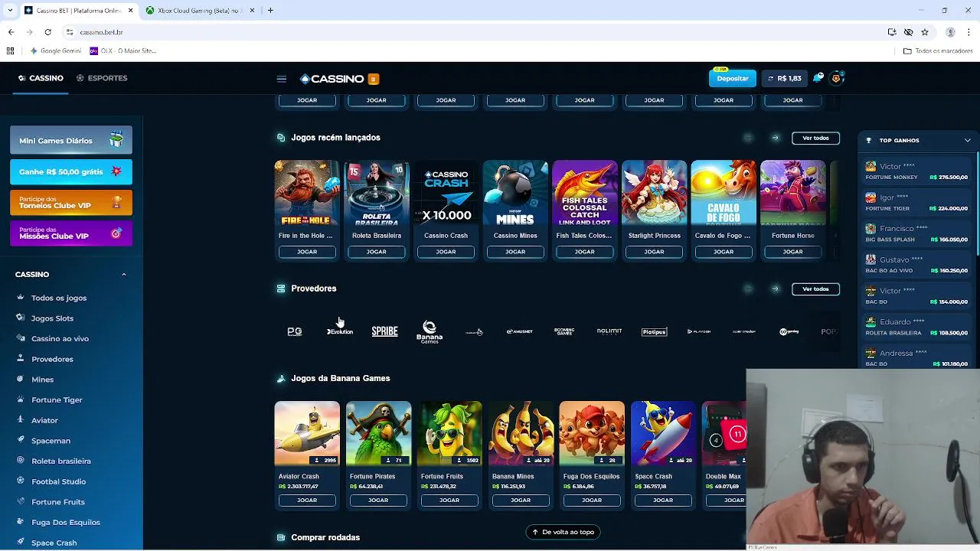Click the PG provider logo

[x=295, y=331]
